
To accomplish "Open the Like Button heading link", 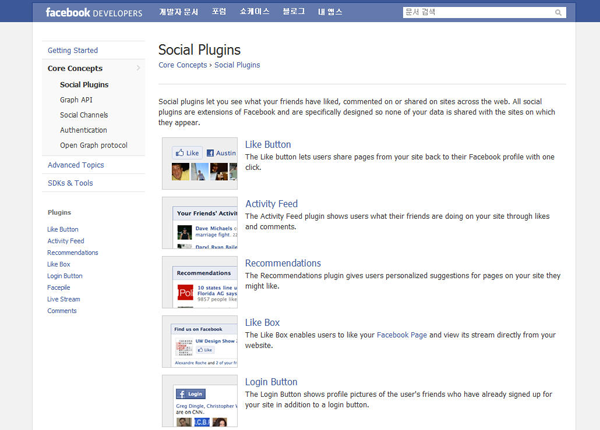I will 268,145.
